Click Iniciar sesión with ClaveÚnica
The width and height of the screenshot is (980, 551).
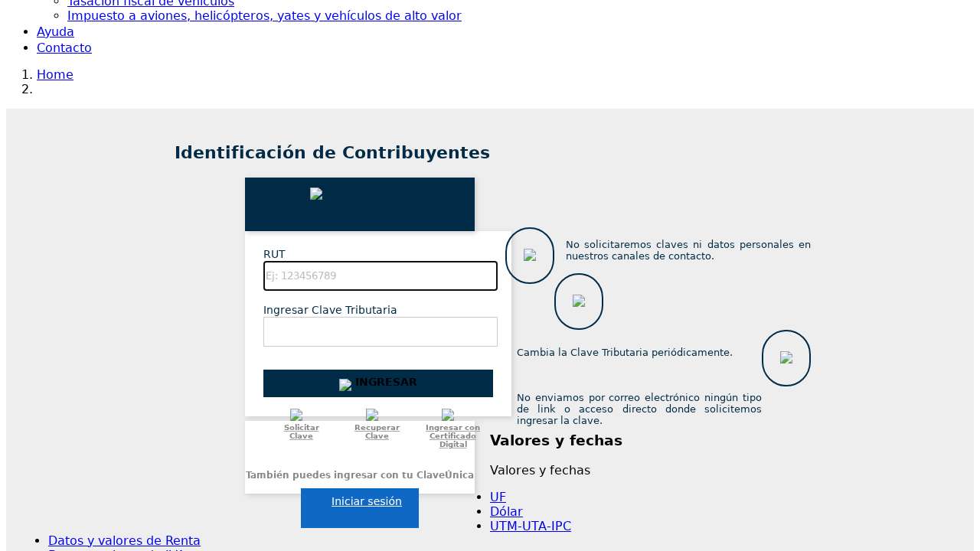click(x=366, y=502)
